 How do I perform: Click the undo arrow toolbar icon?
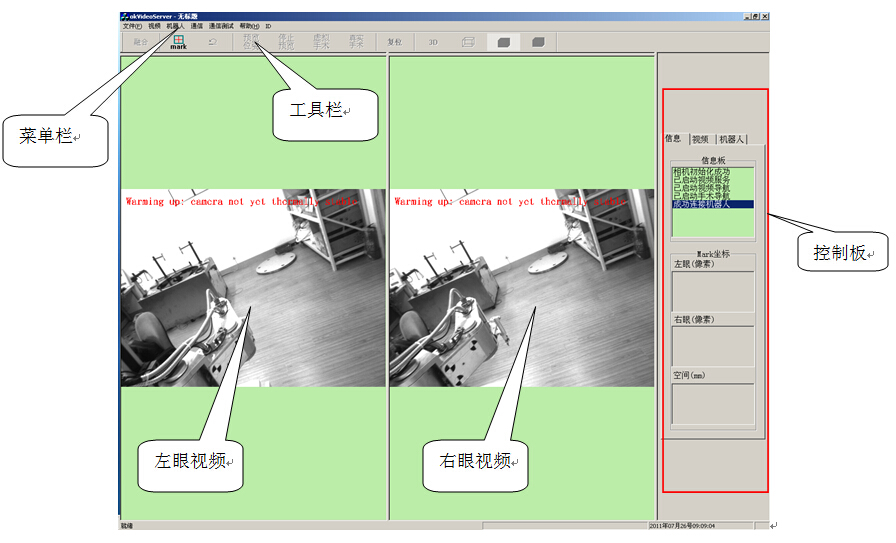(212, 42)
